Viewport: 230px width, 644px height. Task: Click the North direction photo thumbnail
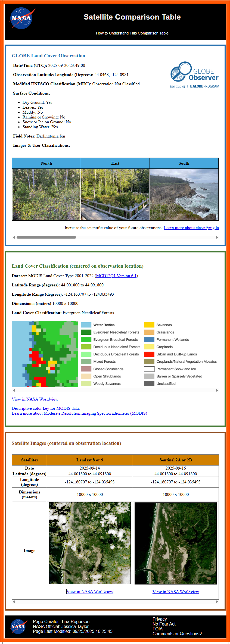(46, 195)
